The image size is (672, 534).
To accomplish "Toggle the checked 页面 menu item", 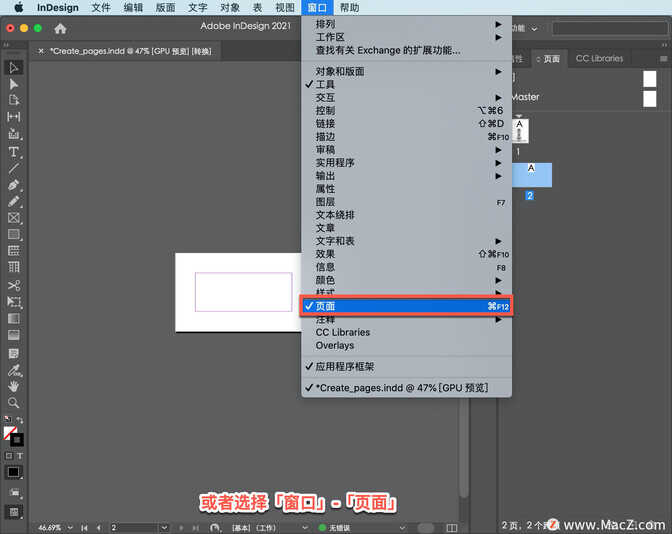I will click(x=407, y=306).
